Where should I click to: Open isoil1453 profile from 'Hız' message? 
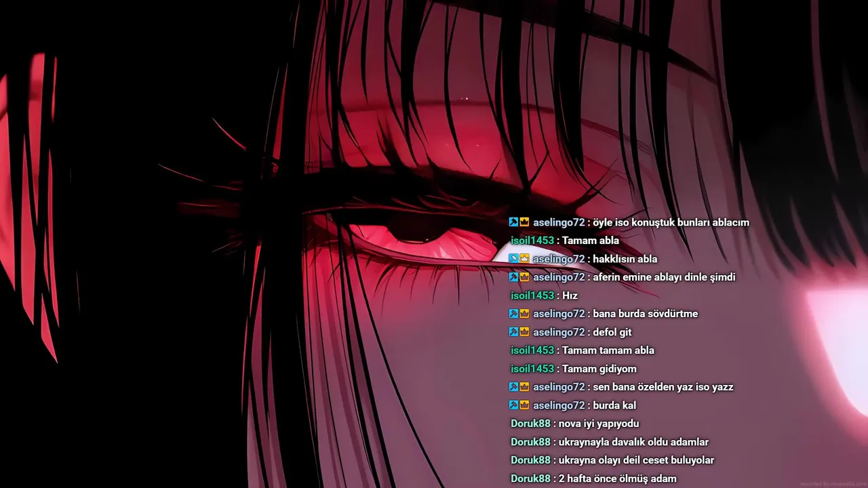tap(532, 296)
